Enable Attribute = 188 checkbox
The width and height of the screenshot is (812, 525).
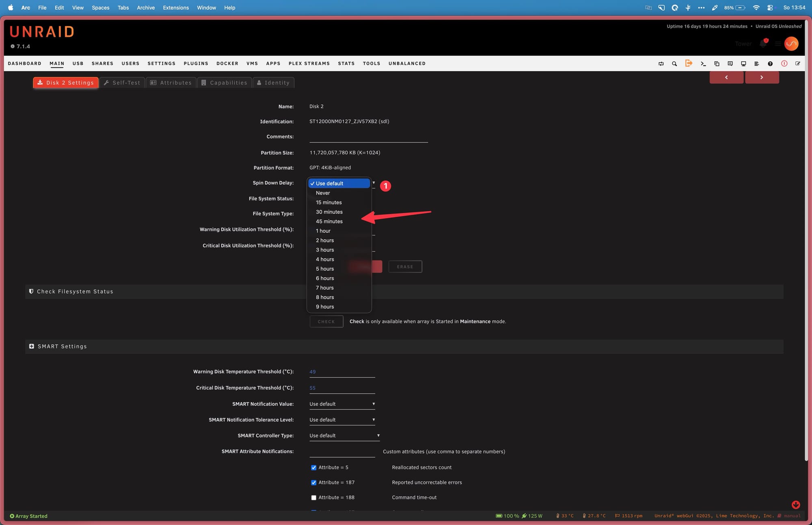pos(313,498)
